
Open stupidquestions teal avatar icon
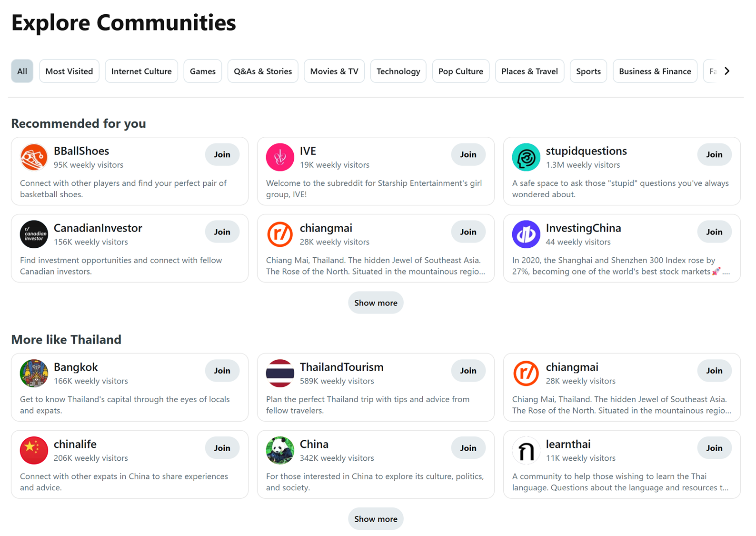526,157
